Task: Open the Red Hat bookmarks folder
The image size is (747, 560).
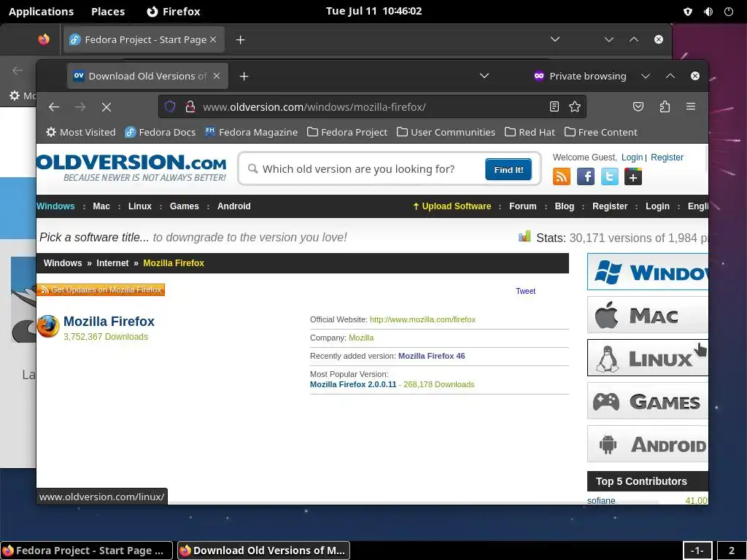Action: pyautogui.click(x=530, y=132)
